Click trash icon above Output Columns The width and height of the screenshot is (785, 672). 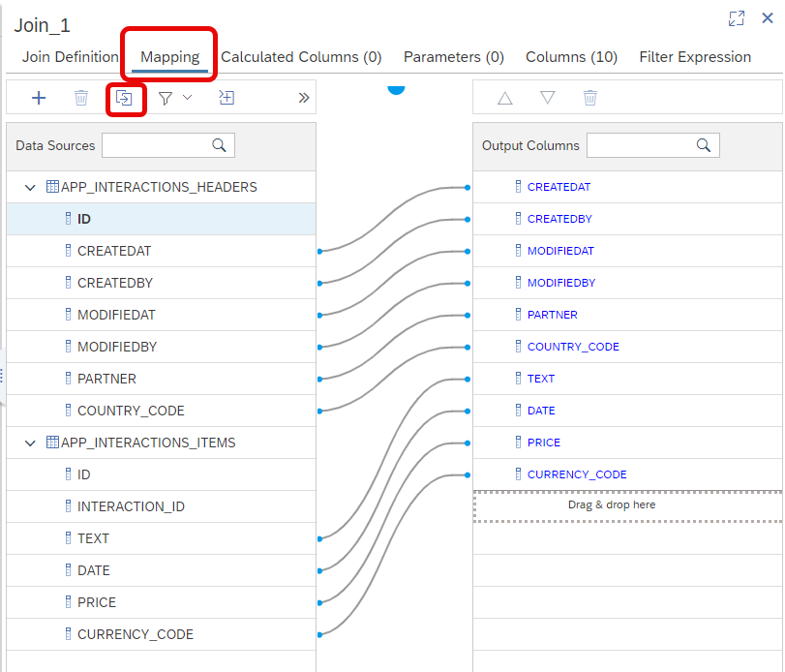point(590,98)
